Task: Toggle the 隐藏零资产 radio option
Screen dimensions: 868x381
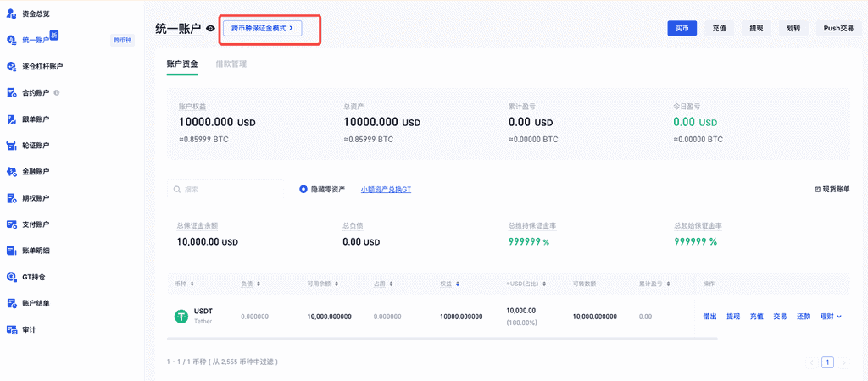Action: 303,189
